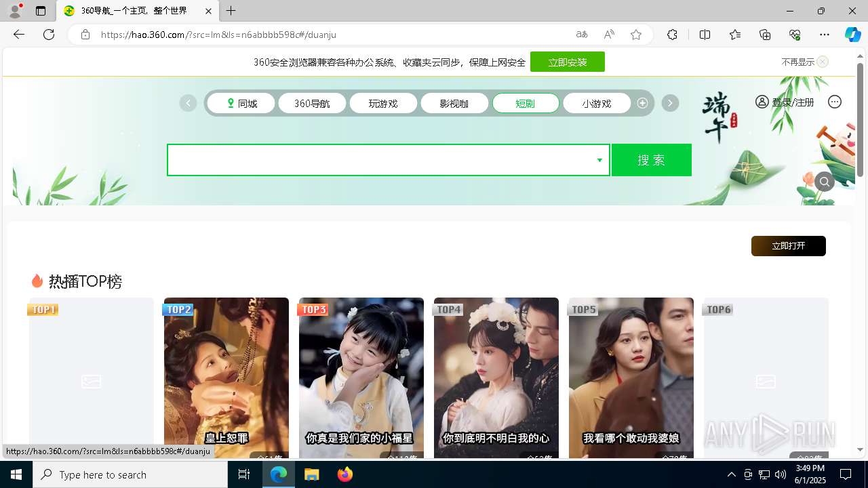Image resolution: width=868 pixels, height=488 pixels.
Task: Click the browser Back arrow
Action: pyautogui.click(x=19, y=35)
